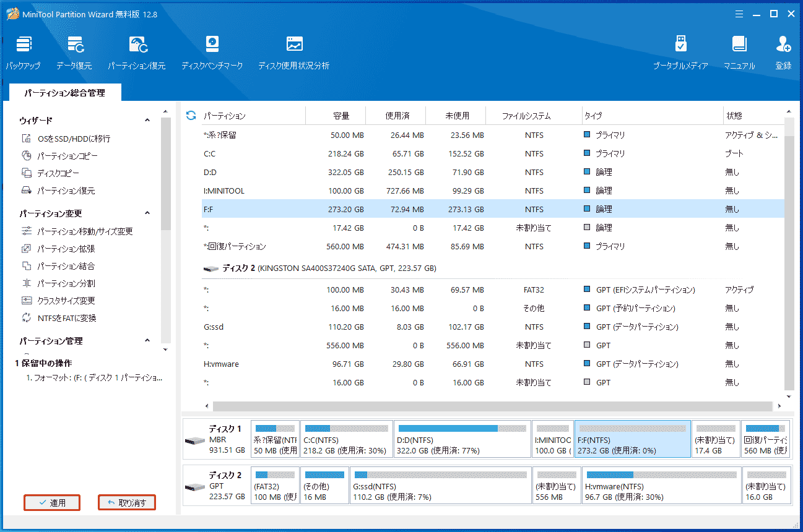The image size is (803, 532).
Task: Click the ディスク 2 KINGSTON header row
Action: point(493,268)
